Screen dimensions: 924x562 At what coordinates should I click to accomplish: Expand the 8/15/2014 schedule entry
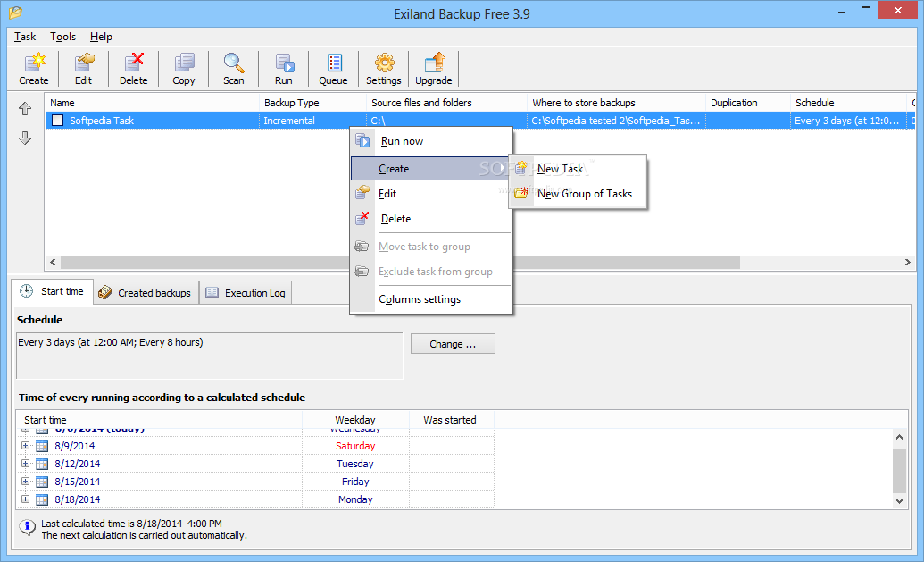(x=25, y=482)
